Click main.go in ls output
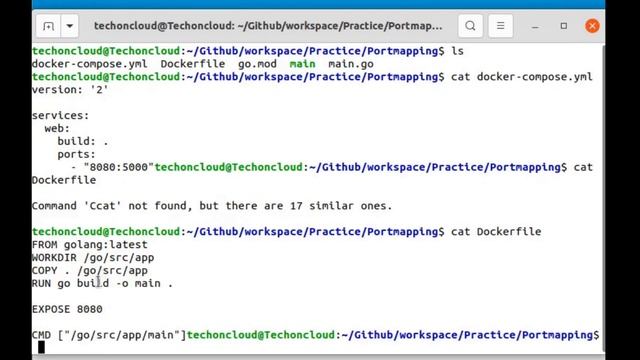Screen dimensions: 640x360 [x=351, y=64]
